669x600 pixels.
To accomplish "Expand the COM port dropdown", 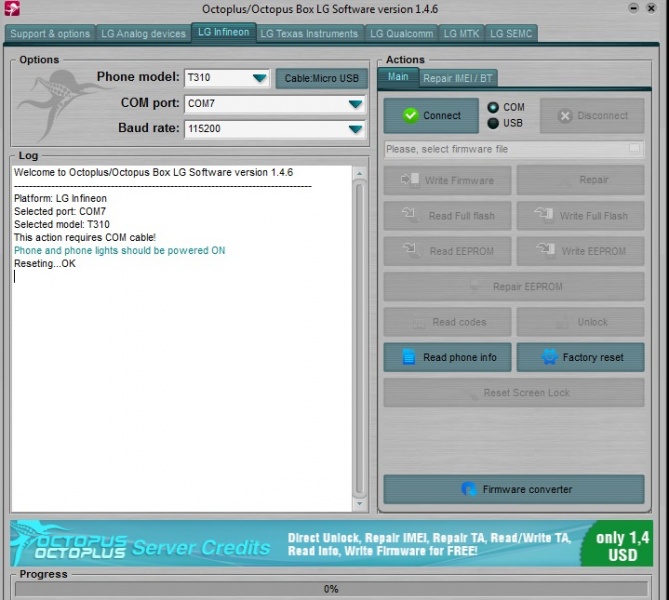I will [x=355, y=104].
